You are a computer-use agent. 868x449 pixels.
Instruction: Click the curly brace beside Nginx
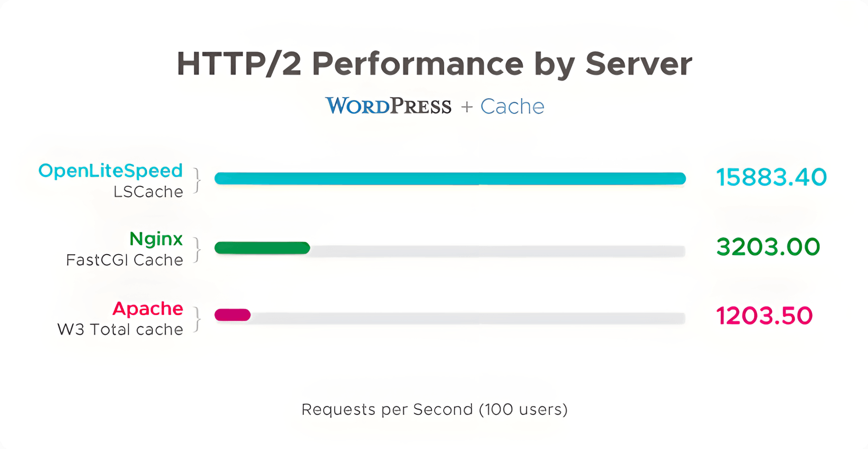[x=197, y=249]
